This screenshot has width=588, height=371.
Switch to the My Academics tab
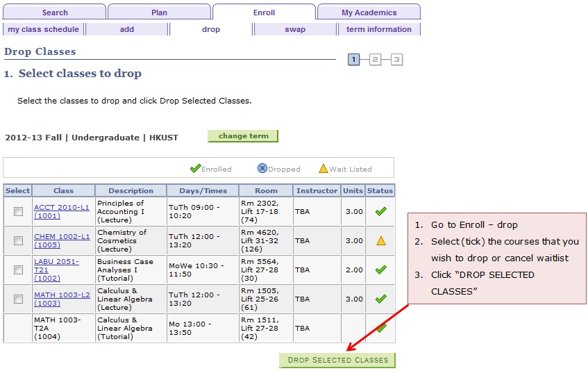pyautogui.click(x=369, y=13)
